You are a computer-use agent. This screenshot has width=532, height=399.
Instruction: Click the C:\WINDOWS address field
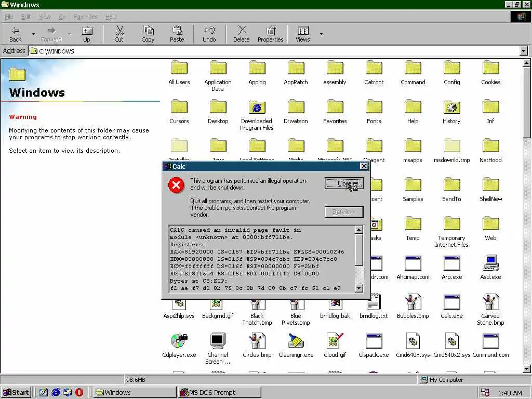[274, 51]
